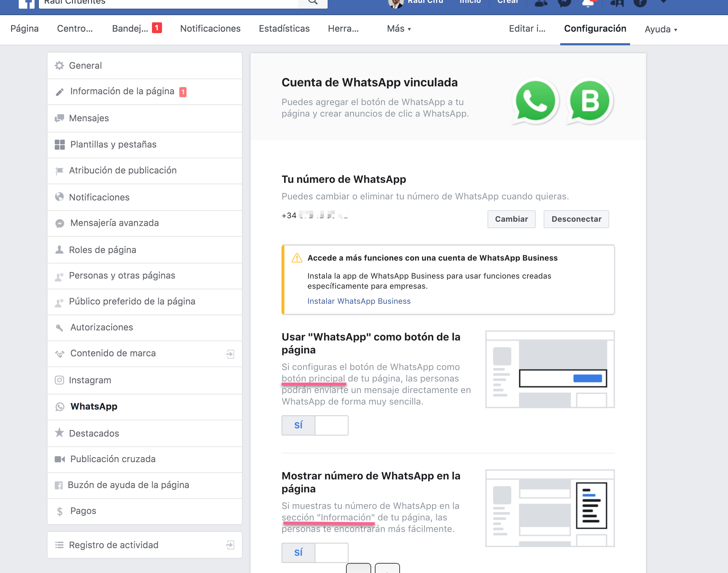This screenshot has width=728, height=573.
Task: Select the Configuración tab
Action: click(x=595, y=29)
